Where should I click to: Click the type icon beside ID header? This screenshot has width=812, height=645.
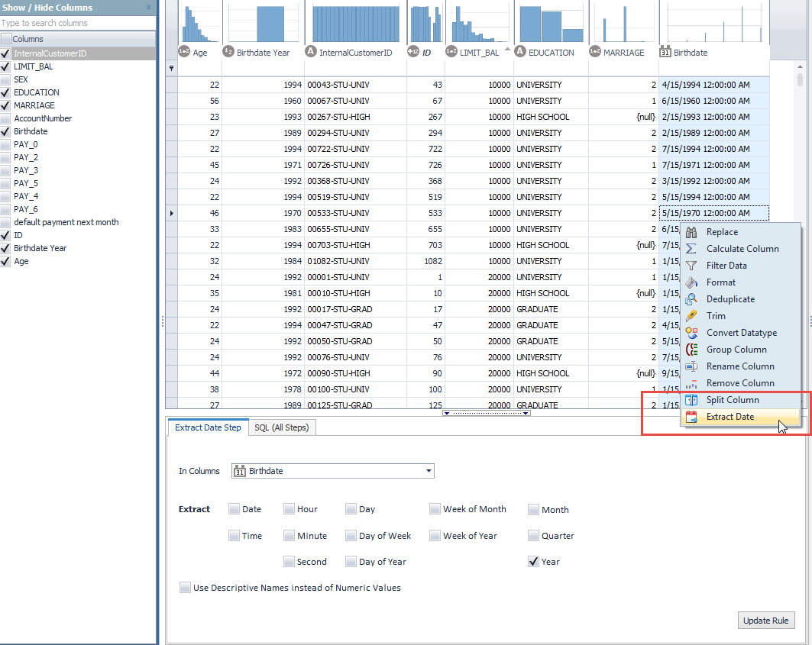[x=413, y=52]
